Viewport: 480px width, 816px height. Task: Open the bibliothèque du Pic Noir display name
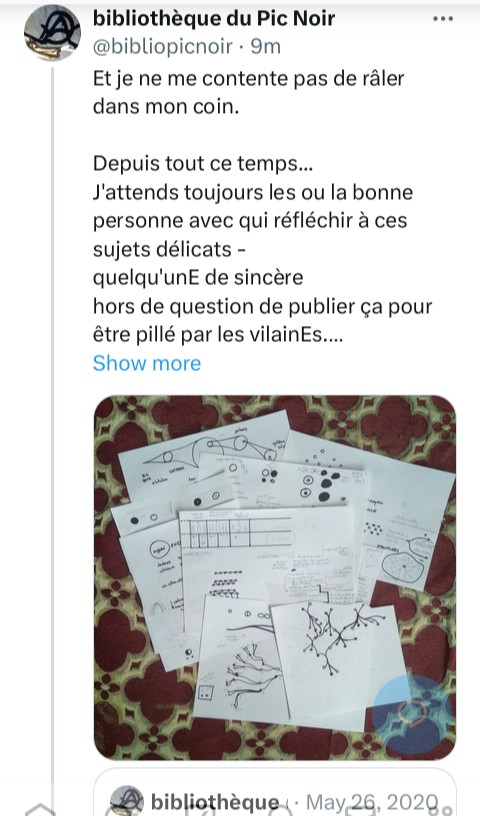coord(214,19)
